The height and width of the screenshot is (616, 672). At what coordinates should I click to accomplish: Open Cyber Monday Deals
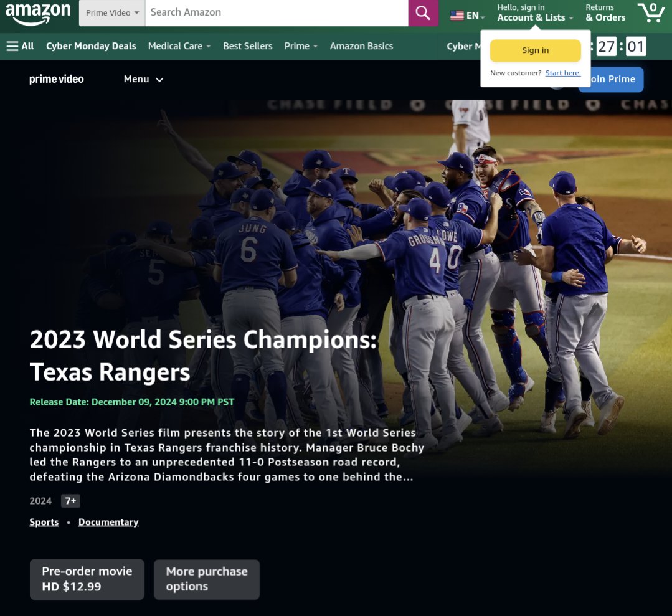[x=91, y=46]
